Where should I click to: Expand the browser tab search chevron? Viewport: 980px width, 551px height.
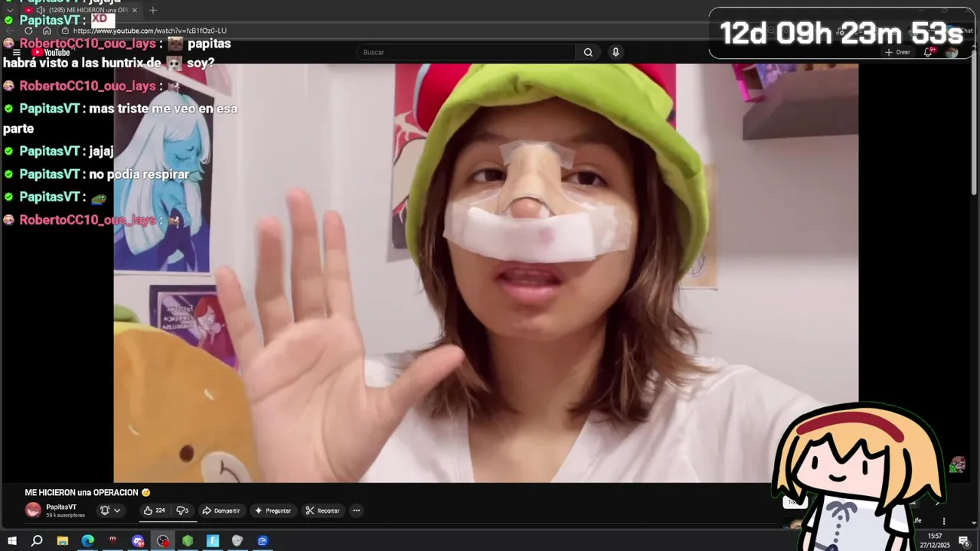[8, 10]
